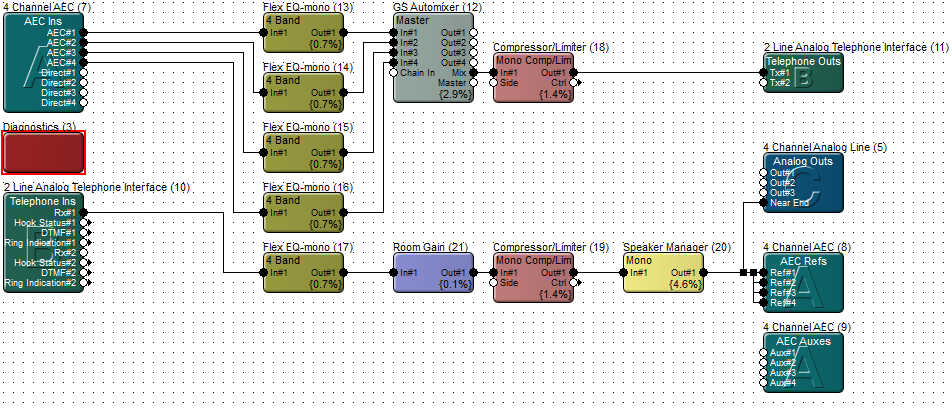The image size is (952, 409).
Task: Click the Hook Status#1 control node
Action: tap(84, 223)
